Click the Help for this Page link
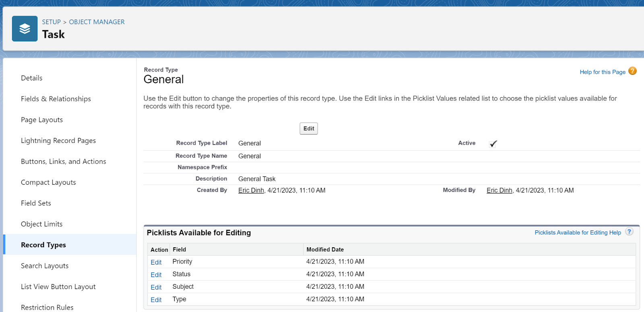This screenshot has width=644, height=312. point(602,72)
